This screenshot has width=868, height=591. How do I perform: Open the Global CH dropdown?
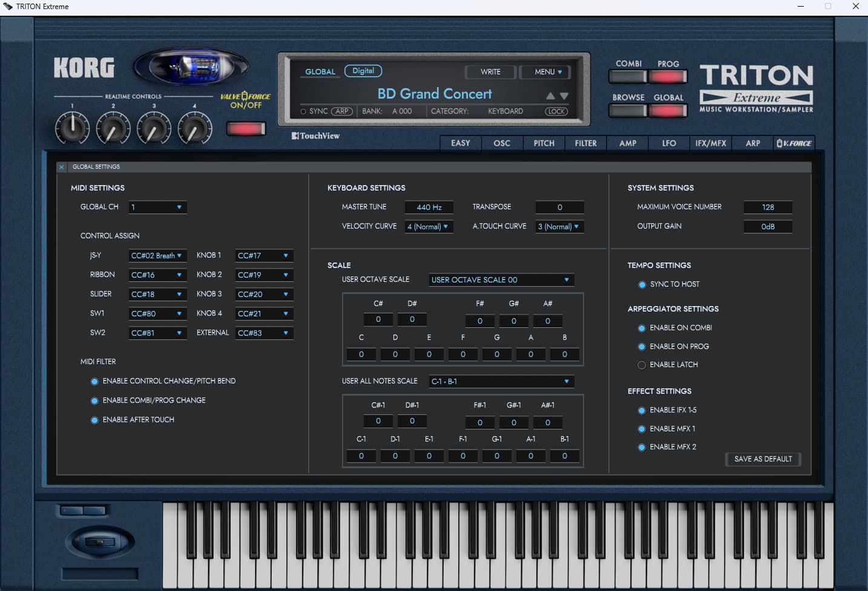coord(157,207)
